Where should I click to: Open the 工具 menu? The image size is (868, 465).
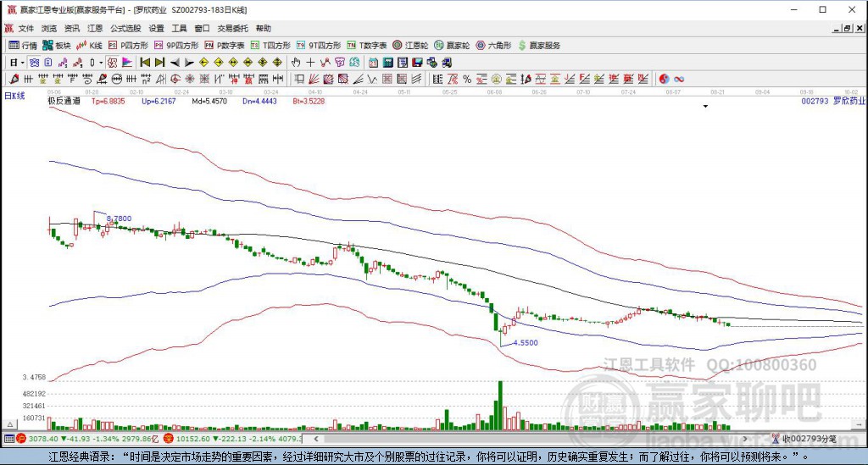click(x=179, y=28)
